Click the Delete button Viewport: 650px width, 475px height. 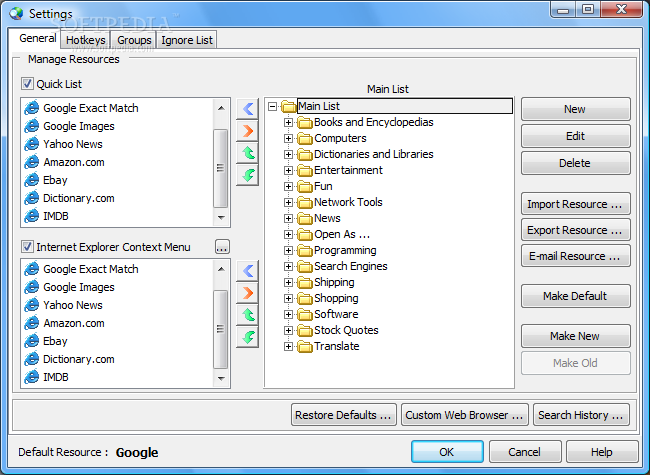point(575,163)
